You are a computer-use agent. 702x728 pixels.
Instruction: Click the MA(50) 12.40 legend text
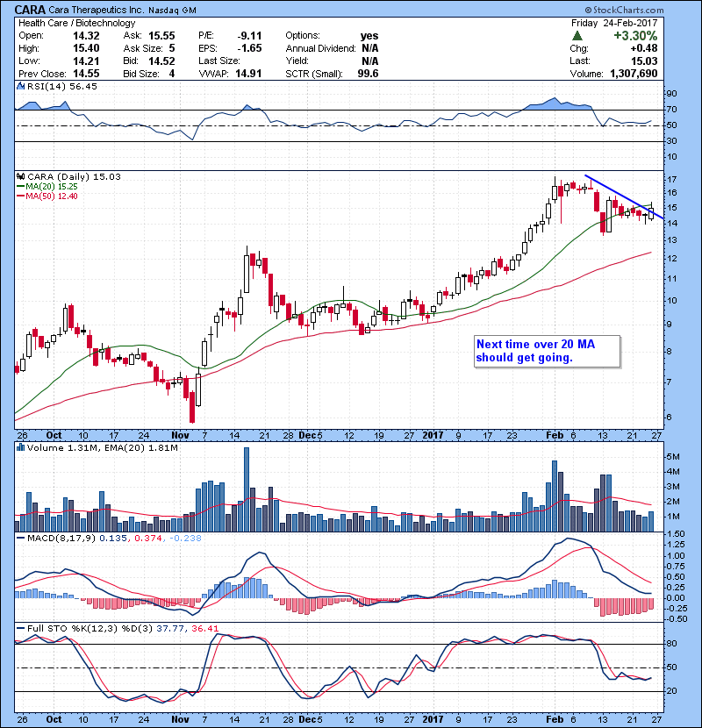tap(52, 196)
